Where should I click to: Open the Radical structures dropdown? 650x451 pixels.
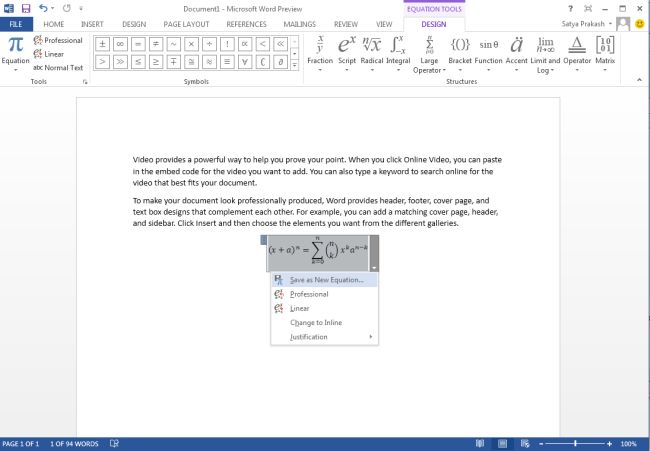[371, 54]
